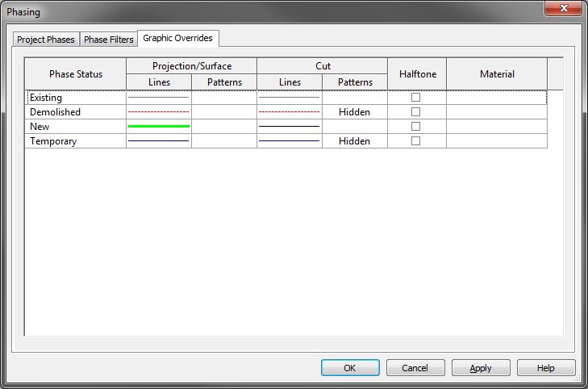Click the Halftone column header
The image size is (588, 389).
pyautogui.click(x=417, y=74)
